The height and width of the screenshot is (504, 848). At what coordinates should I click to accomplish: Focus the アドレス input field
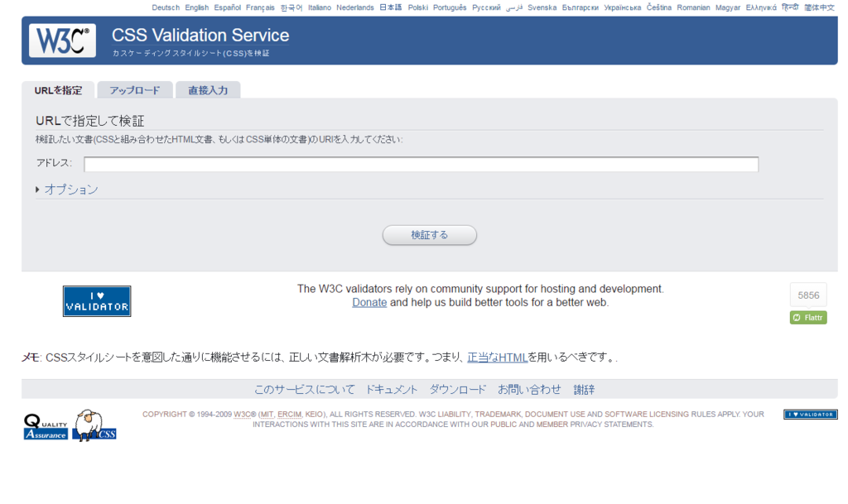point(421,164)
